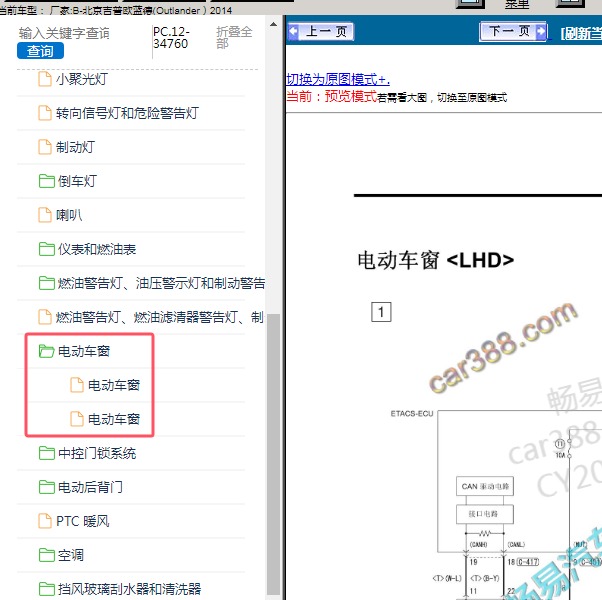Click the left arrow icon on 上一页
Viewport: 602px width, 600px height.
[293, 31]
